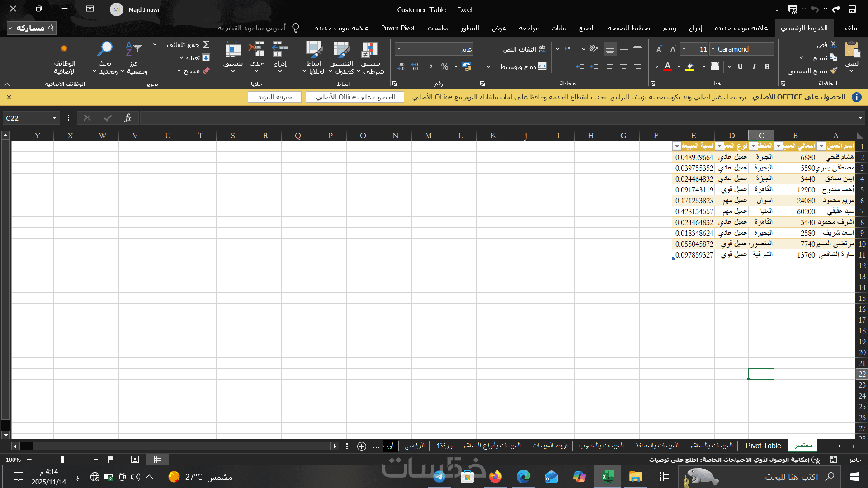The height and width of the screenshot is (488, 868).
Task: Click the معرفة المزيد button in the banner
Action: [275, 97]
